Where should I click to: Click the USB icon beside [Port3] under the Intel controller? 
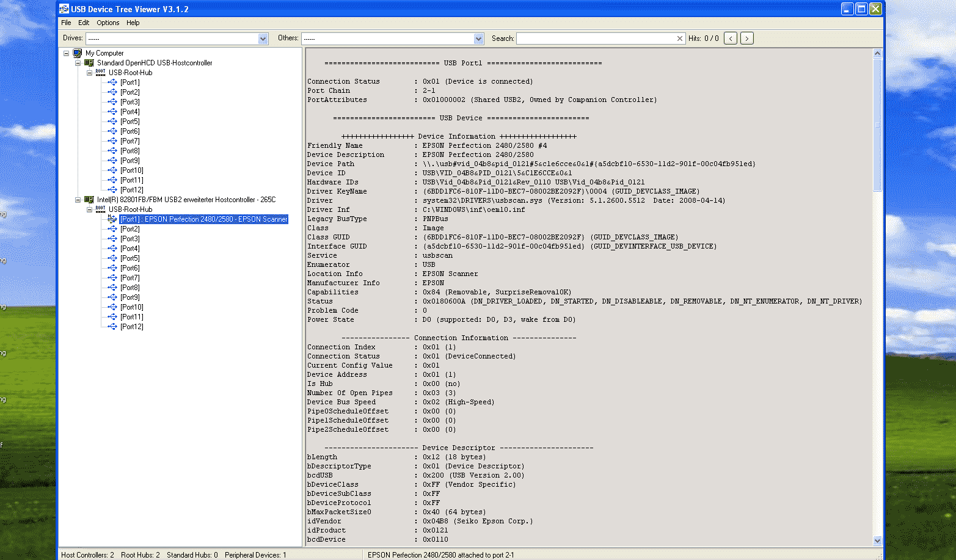pos(112,239)
